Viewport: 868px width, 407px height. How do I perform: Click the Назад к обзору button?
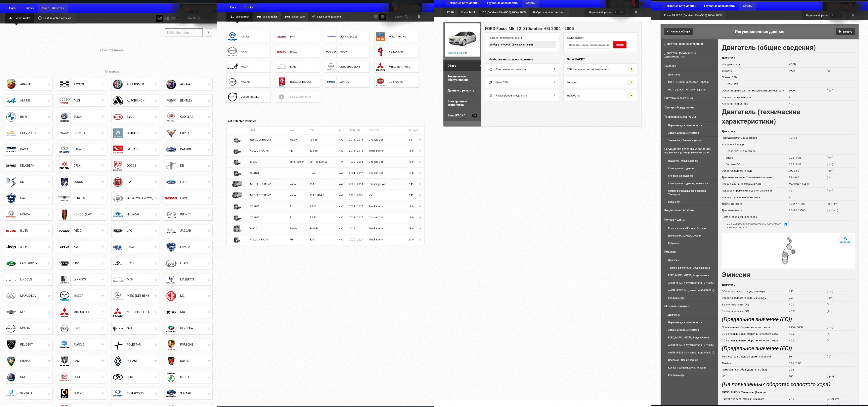pyautogui.click(x=678, y=32)
